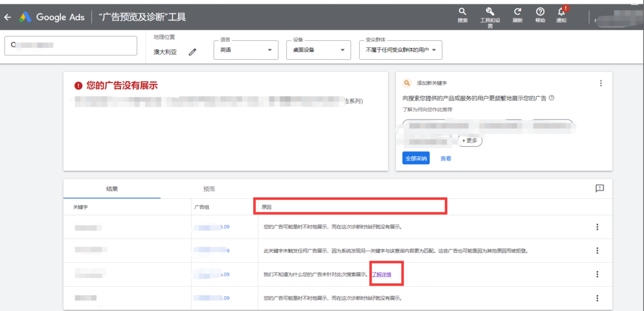This screenshot has height=311, width=644.
Task: Switch to the 预览 tab
Action: [209, 189]
